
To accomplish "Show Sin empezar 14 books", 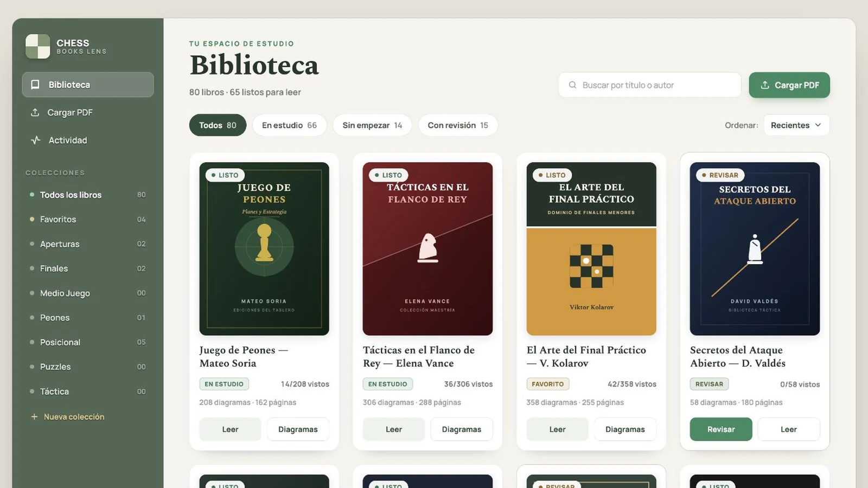I will point(372,125).
